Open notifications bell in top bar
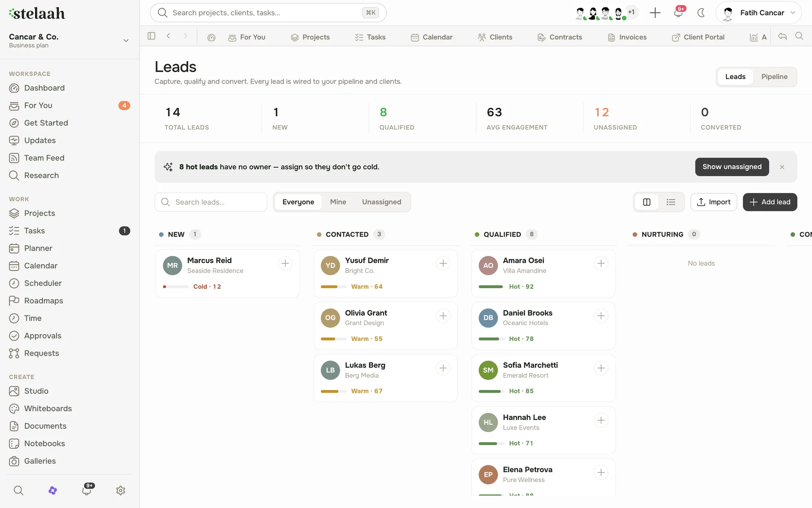The height and width of the screenshot is (508, 812). pyautogui.click(x=678, y=13)
